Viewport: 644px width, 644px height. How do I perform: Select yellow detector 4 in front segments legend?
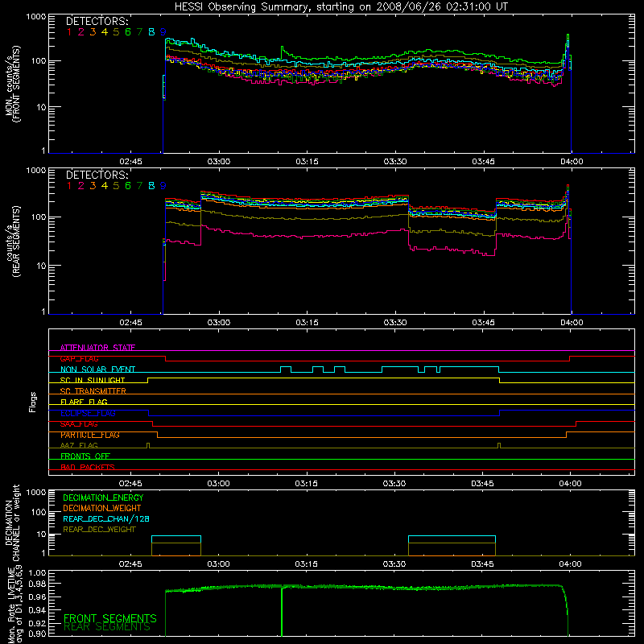pyautogui.click(x=105, y=32)
